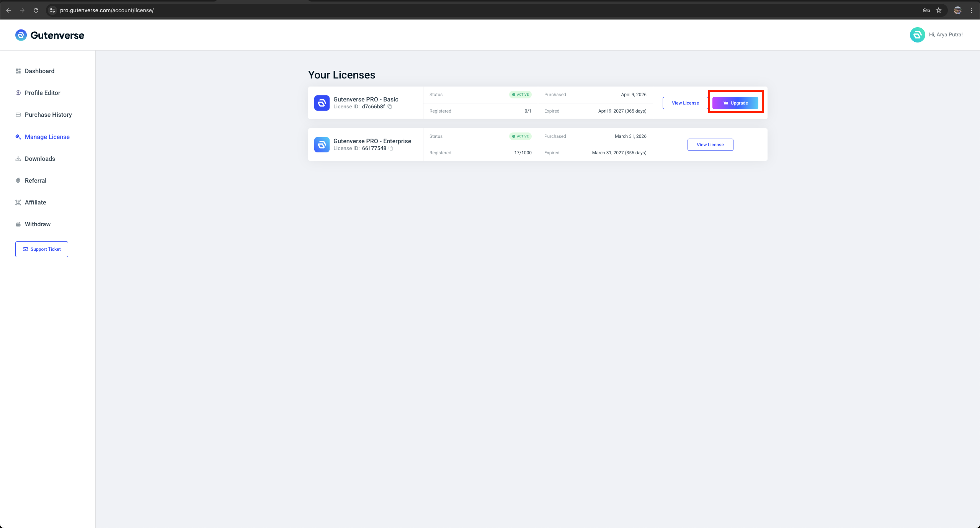Screen dimensions: 980x528
Task: Open the Dashboard sidebar item
Action: 39,71
